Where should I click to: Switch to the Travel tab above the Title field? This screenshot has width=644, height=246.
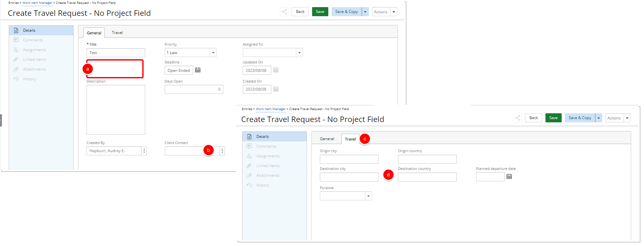pyautogui.click(x=117, y=33)
